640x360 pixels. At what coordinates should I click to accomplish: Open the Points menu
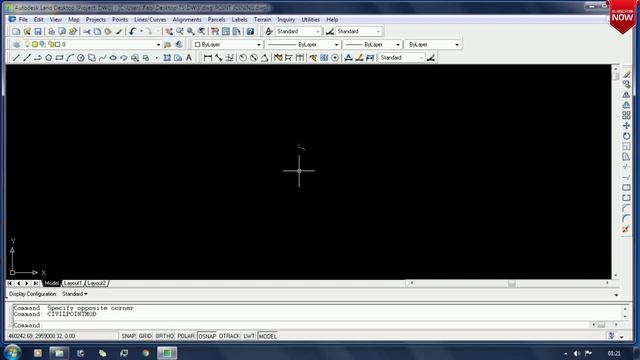point(120,20)
